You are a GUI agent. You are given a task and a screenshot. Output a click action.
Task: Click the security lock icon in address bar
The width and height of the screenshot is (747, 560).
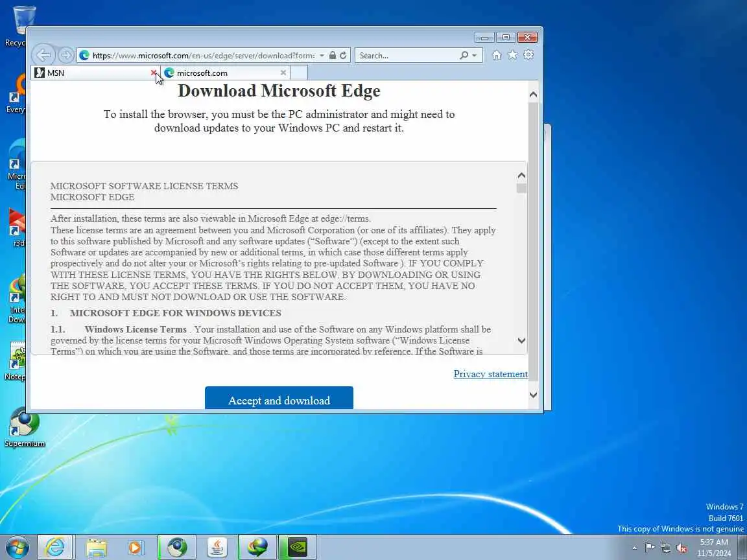point(333,55)
